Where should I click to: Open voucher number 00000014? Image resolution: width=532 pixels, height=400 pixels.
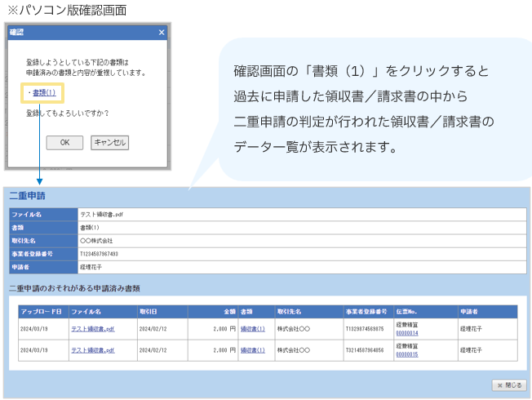pos(406,333)
